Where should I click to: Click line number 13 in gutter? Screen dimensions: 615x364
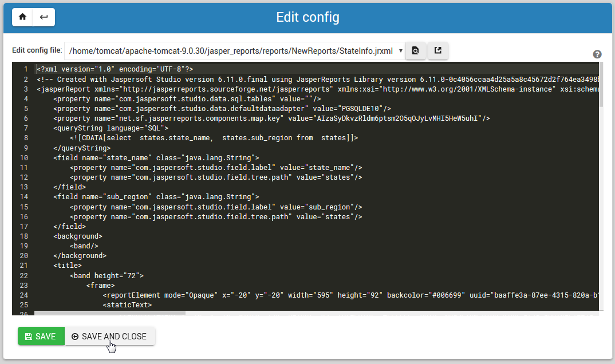[24, 187]
